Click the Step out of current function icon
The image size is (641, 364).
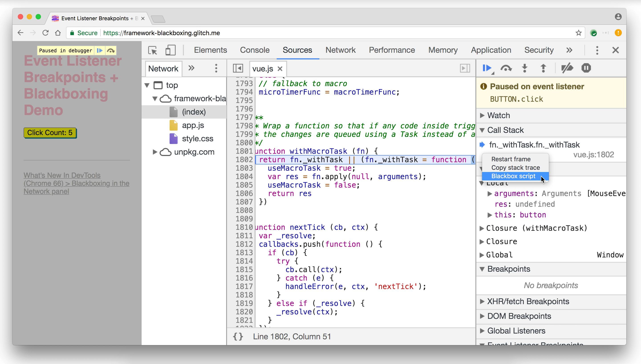tap(543, 68)
